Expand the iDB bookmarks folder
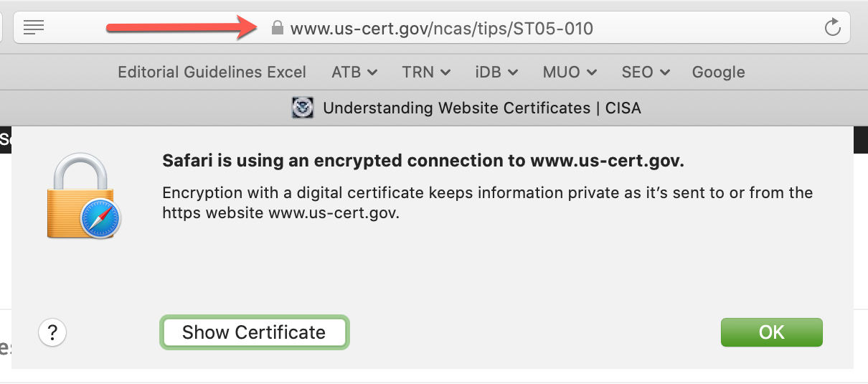Screen dimensions: 868x384 click(497, 72)
